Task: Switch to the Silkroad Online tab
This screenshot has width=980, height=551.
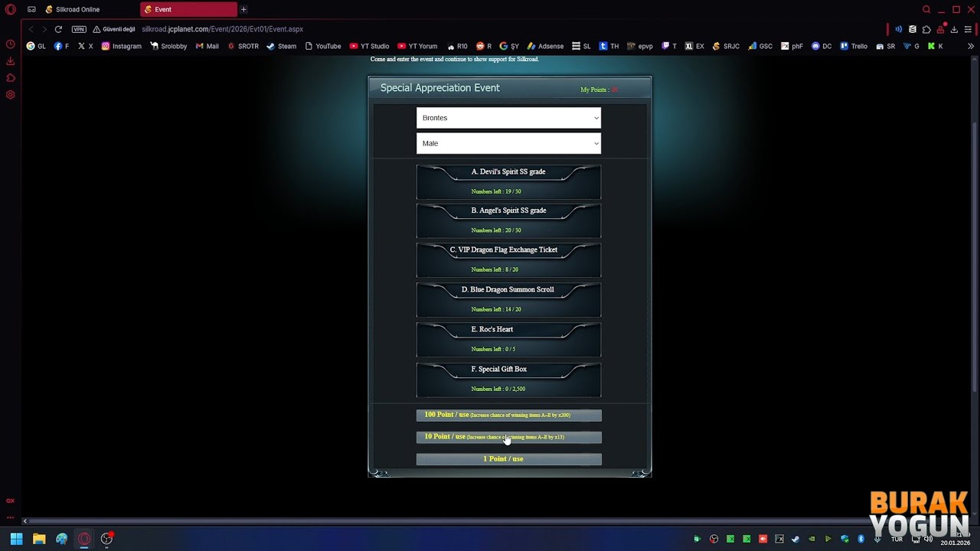Action: pos(90,9)
